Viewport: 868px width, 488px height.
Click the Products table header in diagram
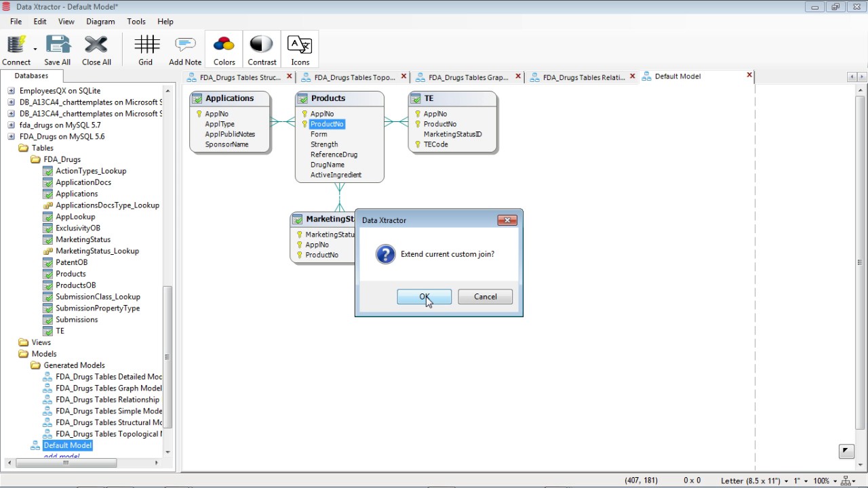[x=340, y=98]
